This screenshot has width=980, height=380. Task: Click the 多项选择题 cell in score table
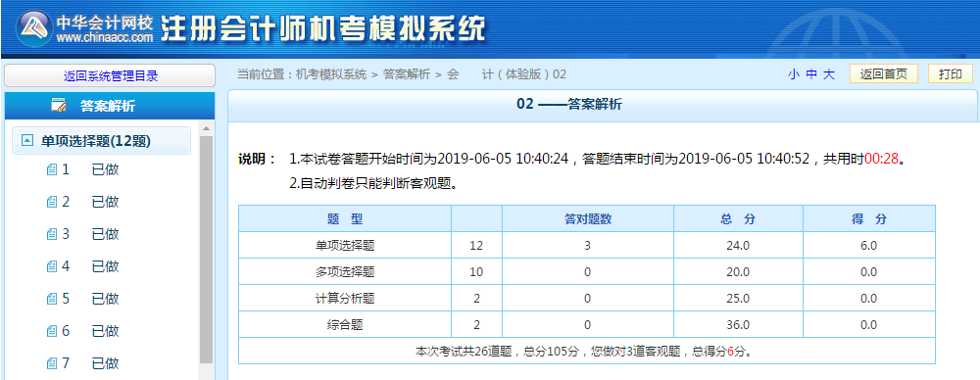click(x=345, y=272)
